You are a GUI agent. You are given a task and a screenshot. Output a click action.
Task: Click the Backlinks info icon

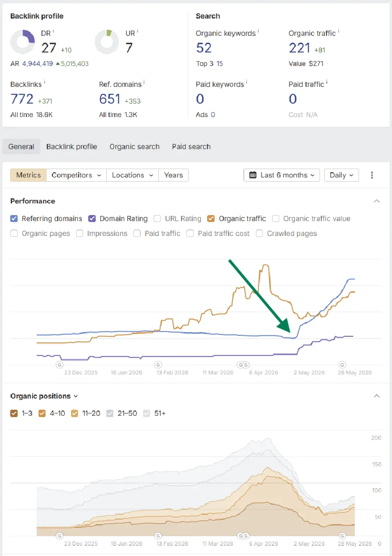click(44, 82)
